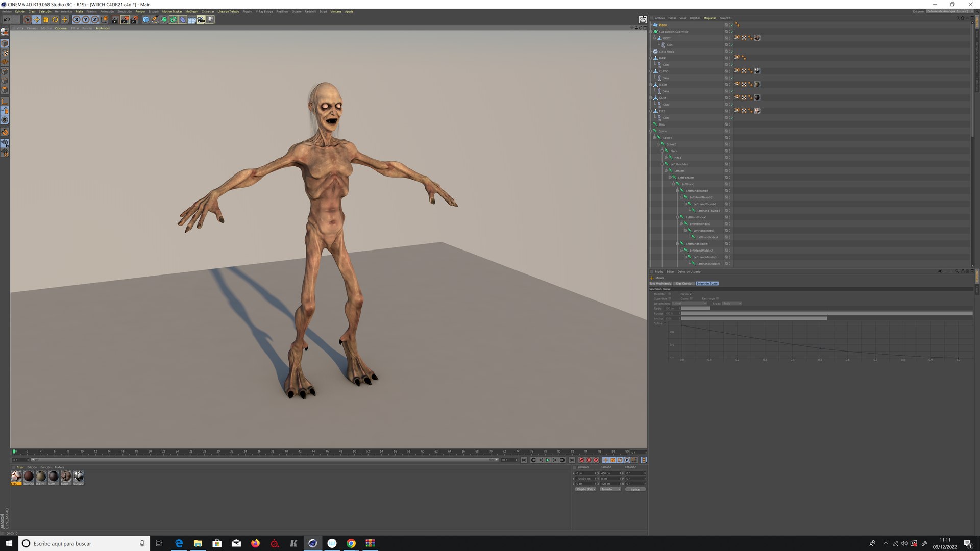The height and width of the screenshot is (551, 980).
Task: Click the Floor grid environment icon
Action: coord(192,20)
